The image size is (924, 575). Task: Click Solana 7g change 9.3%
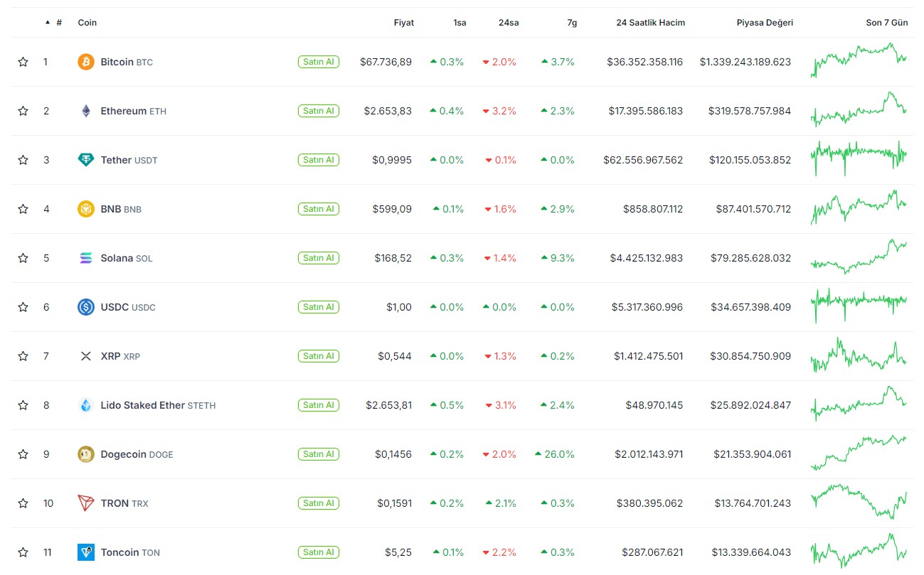click(x=558, y=258)
